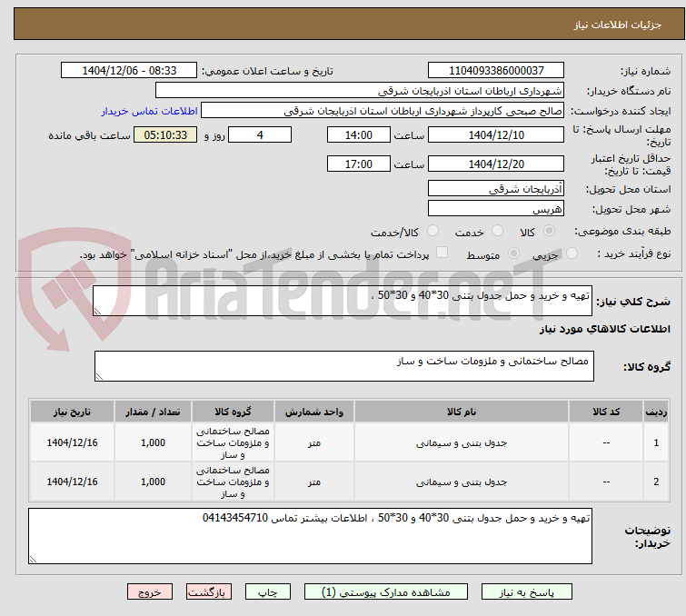The height and width of the screenshot is (616, 686).
Task: Click the 'پاسخ به نیاز' button
Action: click(x=526, y=592)
